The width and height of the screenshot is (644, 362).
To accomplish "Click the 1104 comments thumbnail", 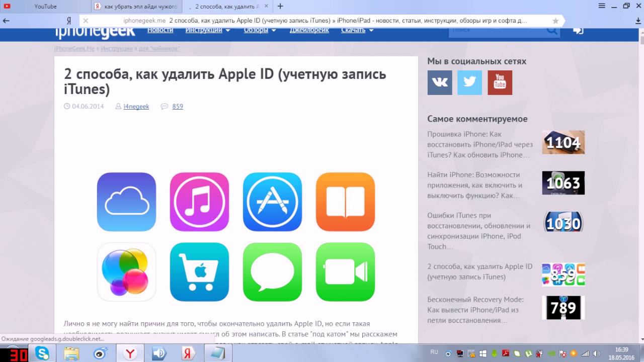I will pyautogui.click(x=563, y=142).
